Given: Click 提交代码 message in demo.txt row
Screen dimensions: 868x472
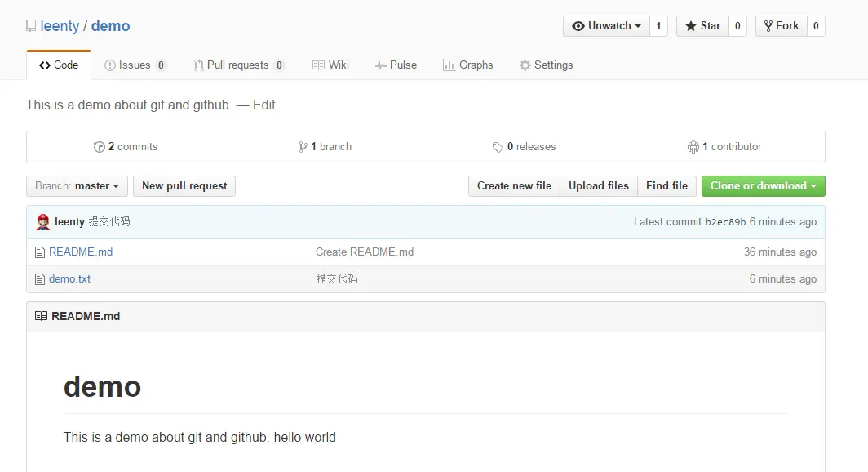Looking at the screenshot, I should click(337, 278).
